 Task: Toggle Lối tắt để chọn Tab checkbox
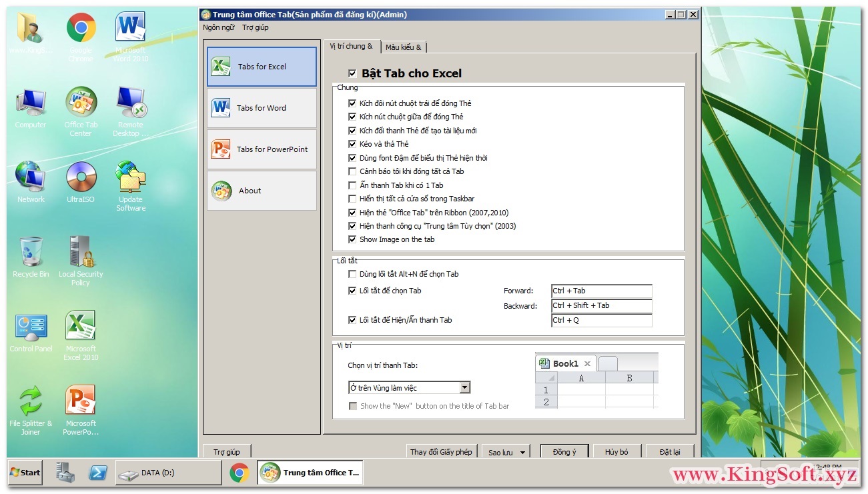(x=352, y=291)
